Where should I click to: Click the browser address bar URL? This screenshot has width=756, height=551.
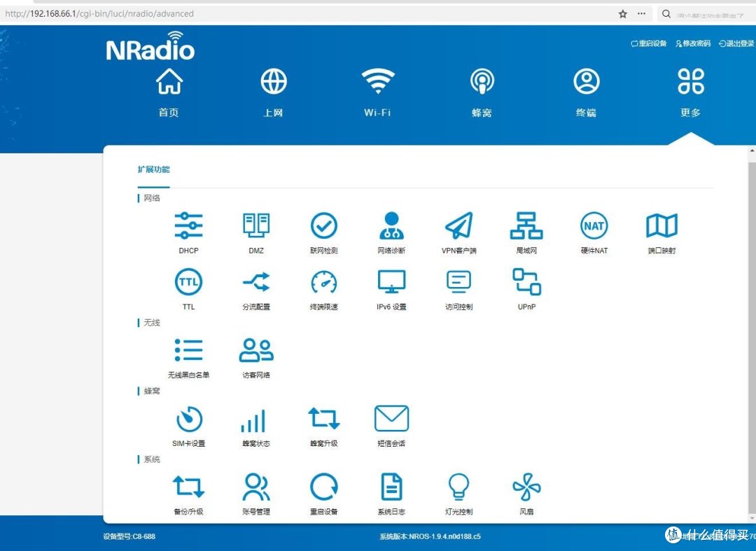[99, 13]
